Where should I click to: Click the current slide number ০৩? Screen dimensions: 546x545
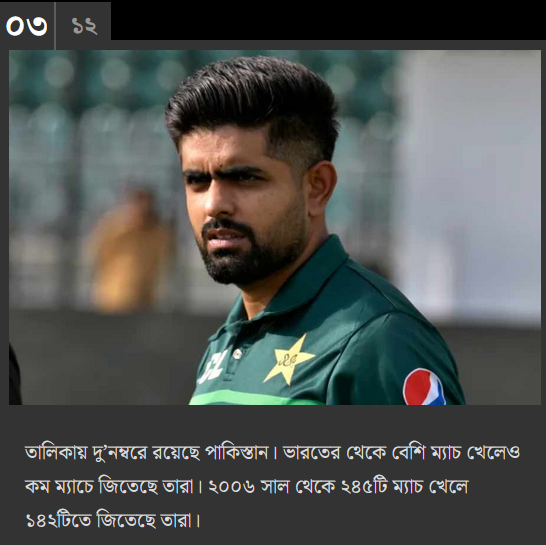(x=26, y=26)
